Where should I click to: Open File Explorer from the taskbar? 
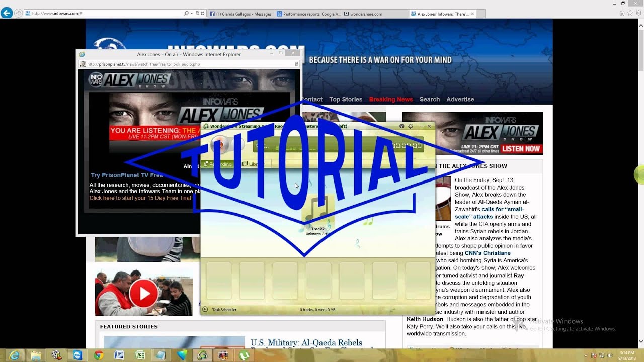coord(36,355)
